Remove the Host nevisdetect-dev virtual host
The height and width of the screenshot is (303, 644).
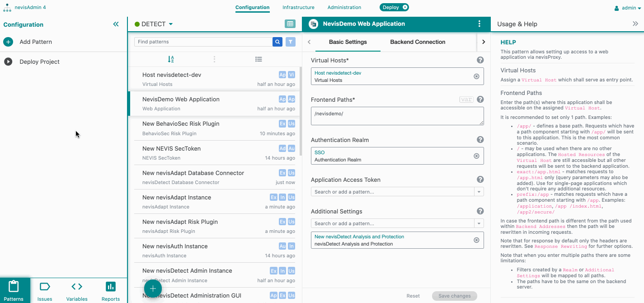tap(476, 76)
